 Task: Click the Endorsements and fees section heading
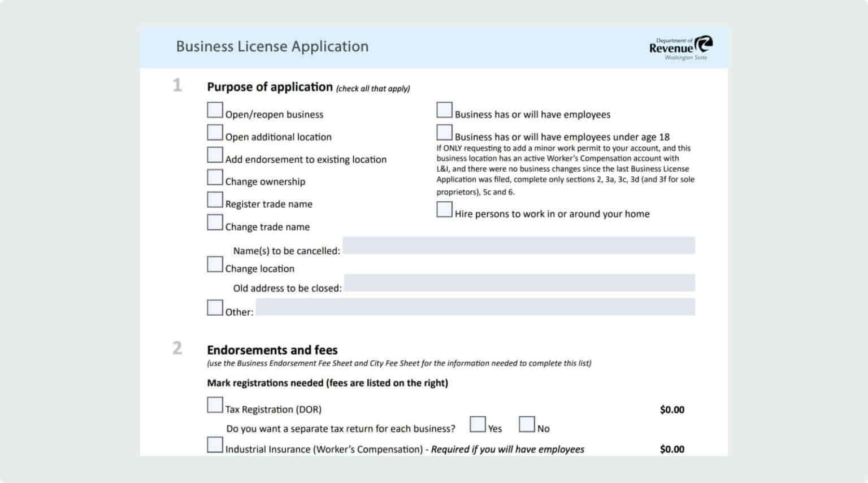(x=273, y=350)
